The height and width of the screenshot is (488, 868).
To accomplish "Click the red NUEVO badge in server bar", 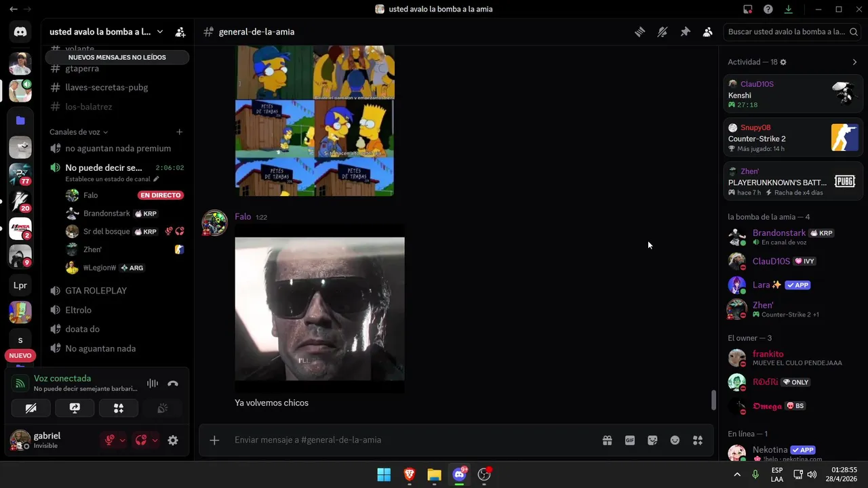I will [20, 356].
